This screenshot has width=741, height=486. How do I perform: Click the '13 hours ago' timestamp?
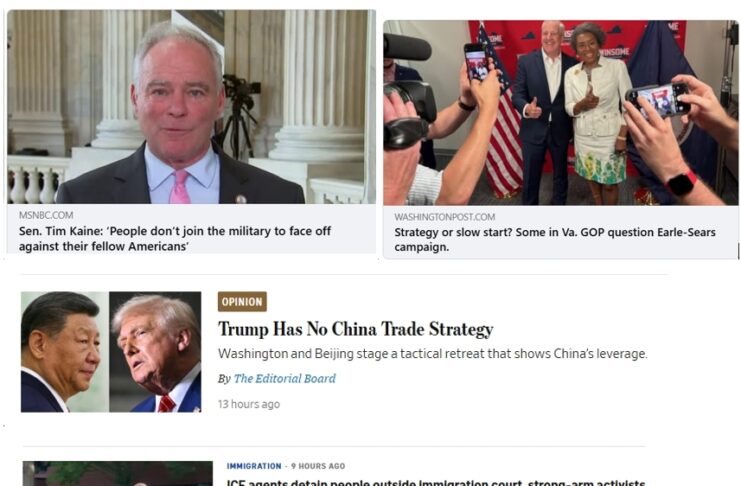(x=249, y=404)
